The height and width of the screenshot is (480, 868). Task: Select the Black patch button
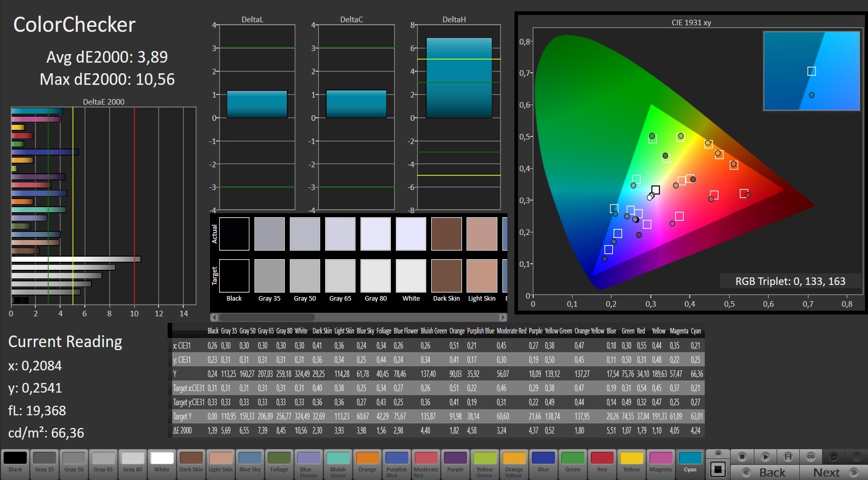point(15,464)
